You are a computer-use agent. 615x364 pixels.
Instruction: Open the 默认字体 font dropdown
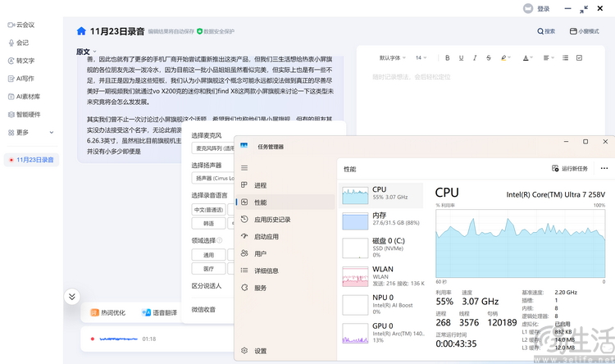pos(392,58)
